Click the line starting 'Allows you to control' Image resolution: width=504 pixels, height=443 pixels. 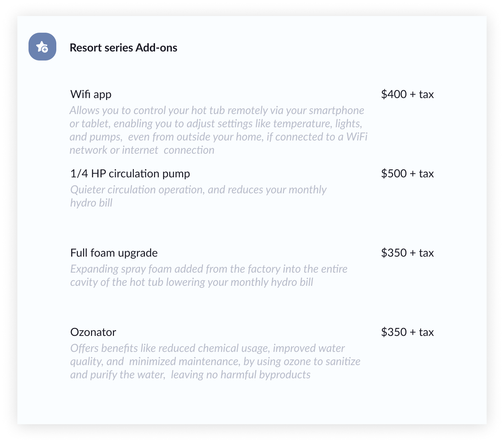[x=217, y=111]
